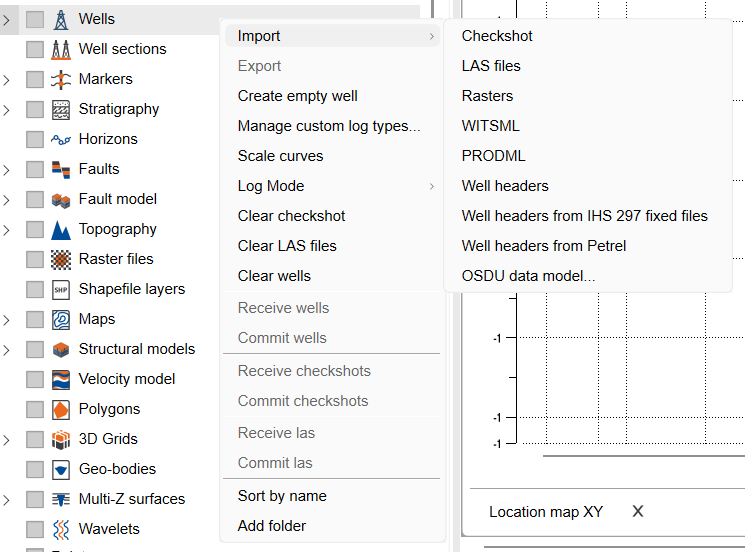Click the Faults icon

pyautogui.click(x=61, y=169)
